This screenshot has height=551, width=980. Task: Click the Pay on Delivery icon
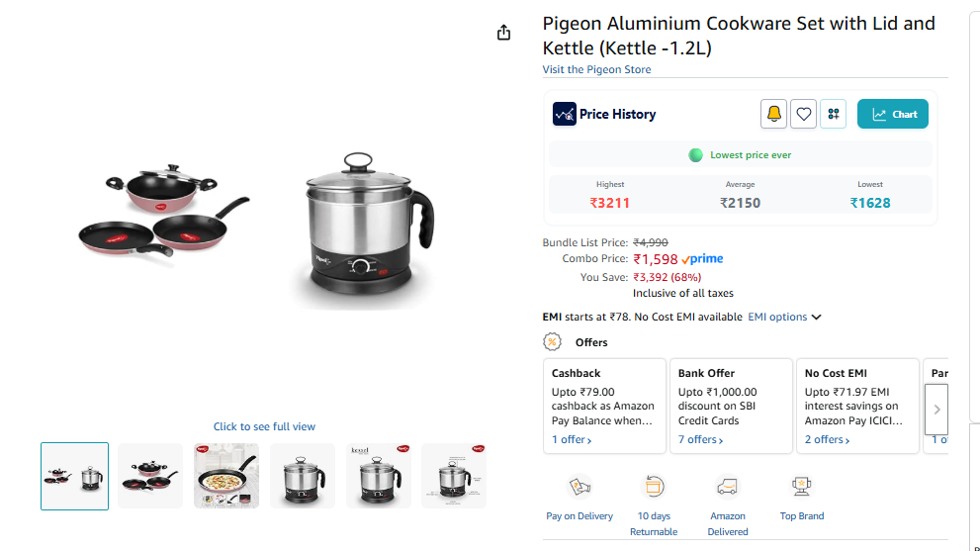tap(579, 487)
